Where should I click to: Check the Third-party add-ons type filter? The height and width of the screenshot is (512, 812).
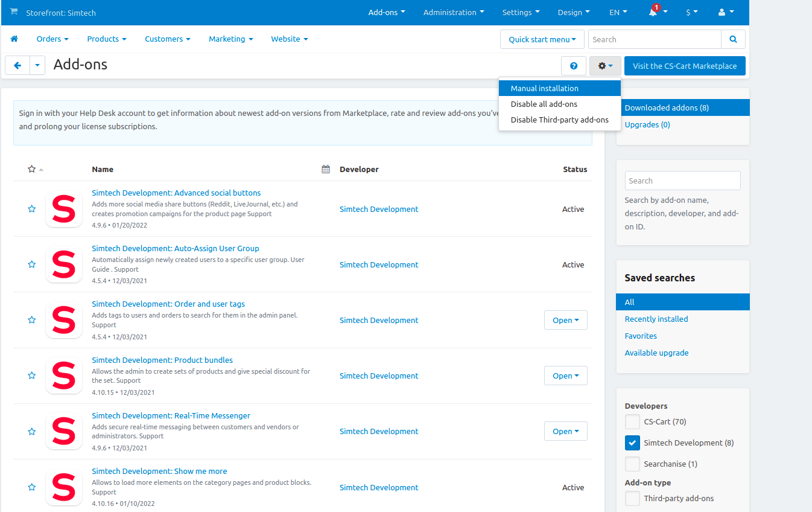pos(632,498)
